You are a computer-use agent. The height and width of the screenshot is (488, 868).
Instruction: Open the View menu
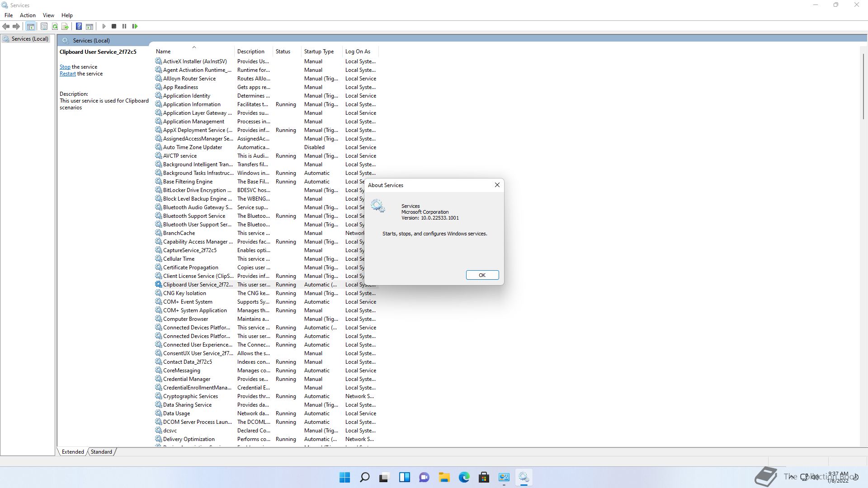coord(48,15)
